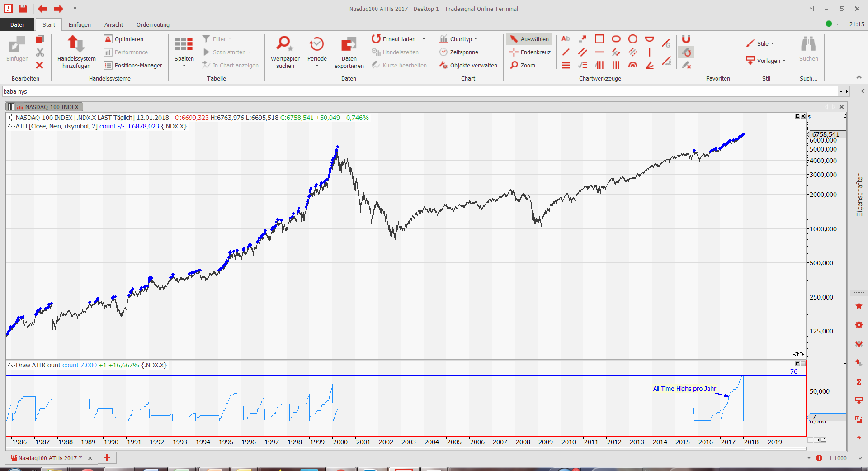Select the text annotation tool (Ab)
868x471 pixels.
click(x=566, y=39)
